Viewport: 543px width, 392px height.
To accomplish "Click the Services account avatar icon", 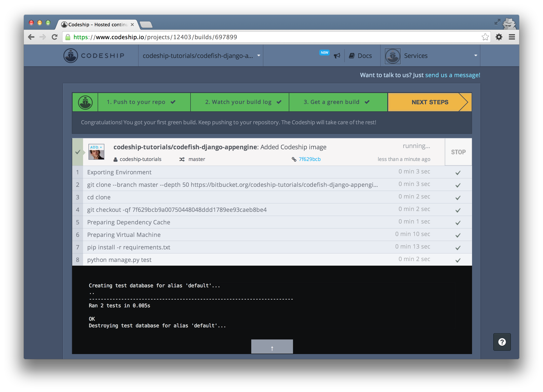I will (x=392, y=56).
